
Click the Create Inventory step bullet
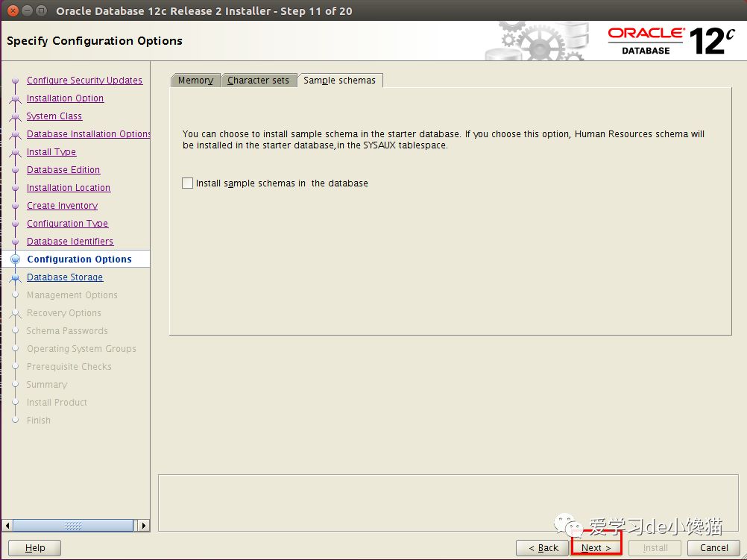15,206
